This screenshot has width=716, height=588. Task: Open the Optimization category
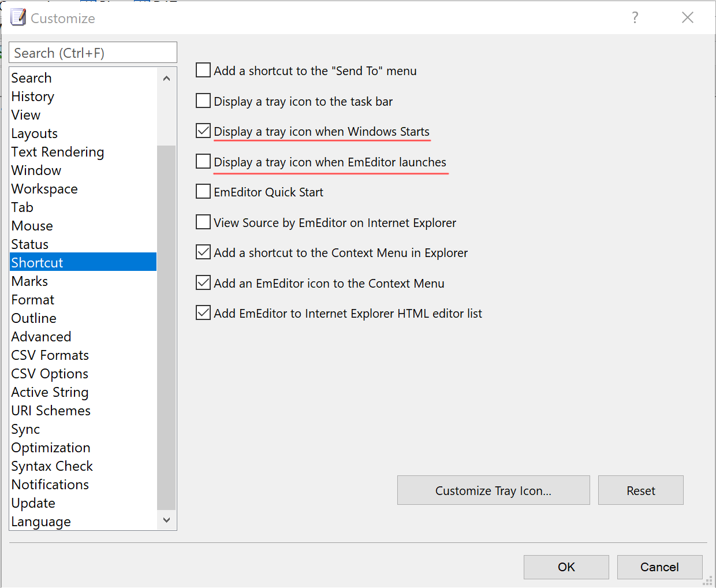[83, 448]
